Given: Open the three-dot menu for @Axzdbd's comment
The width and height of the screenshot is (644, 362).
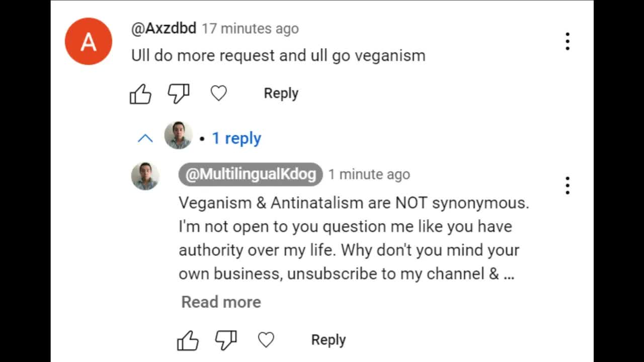Looking at the screenshot, I should point(567,41).
